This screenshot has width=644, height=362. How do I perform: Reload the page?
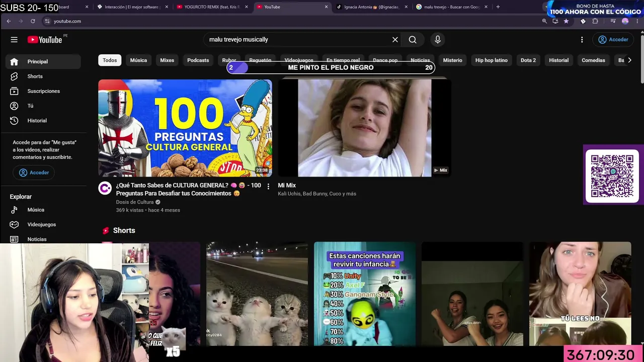[33, 21]
